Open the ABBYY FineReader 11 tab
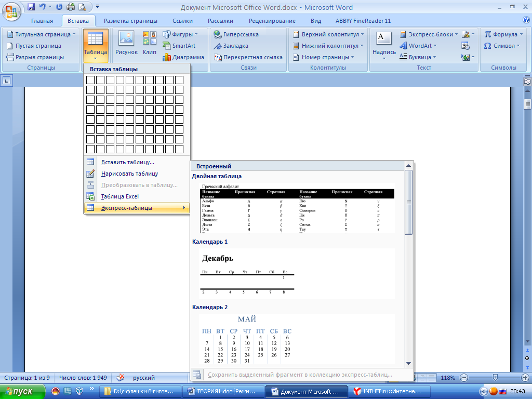 click(363, 21)
